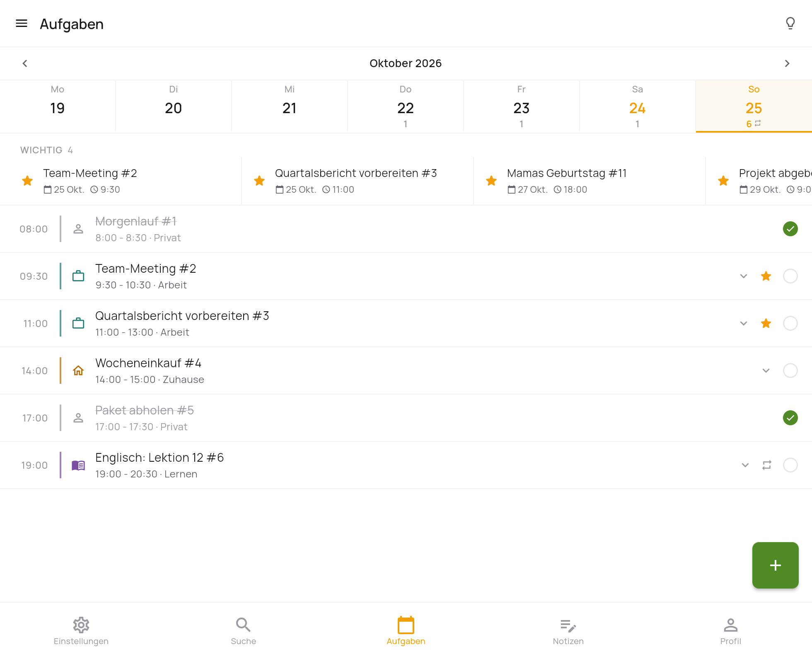Screen dimensions: 812x659
Task: Click star on Mamas Geburtstag #11 card
Action: tap(491, 181)
